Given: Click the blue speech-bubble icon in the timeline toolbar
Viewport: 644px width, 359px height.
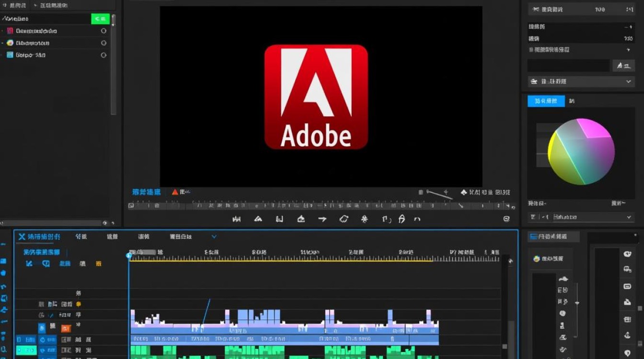Looking at the screenshot, I should coord(46,263).
